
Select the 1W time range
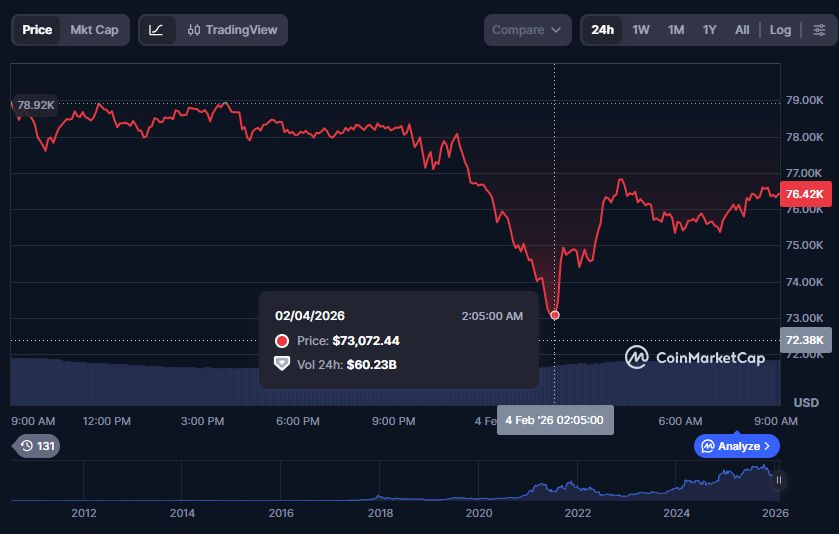641,30
